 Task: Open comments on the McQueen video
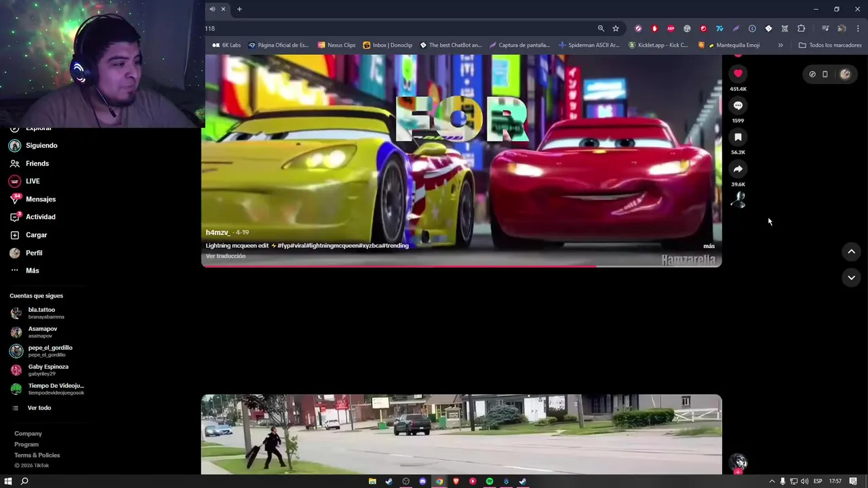pos(738,105)
